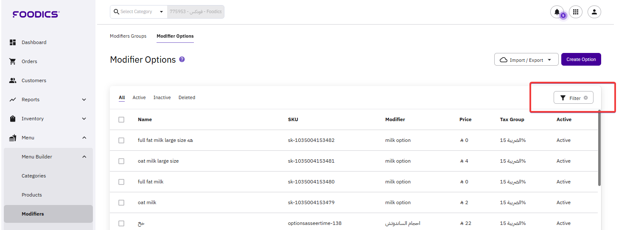
Task: Select the full fat milk row checkbox
Action: click(121, 182)
